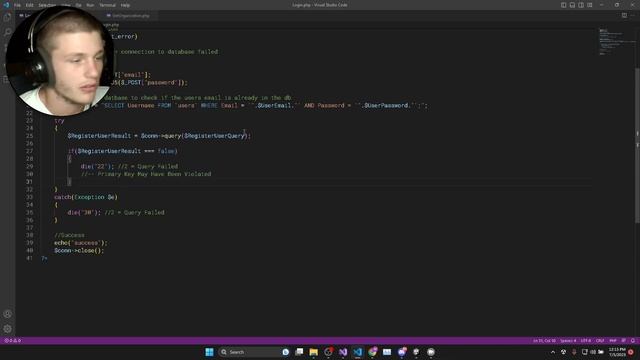Click the Visual Studio Code taskbar icon
Viewport: 640px width, 360px height.
358,352
